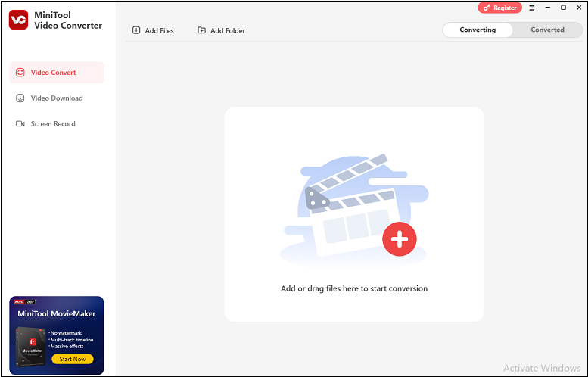This screenshot has height=377, width=588.
Task: Click the red plus circle to add files
Action: pyautogui.click(x=400, y=239)
